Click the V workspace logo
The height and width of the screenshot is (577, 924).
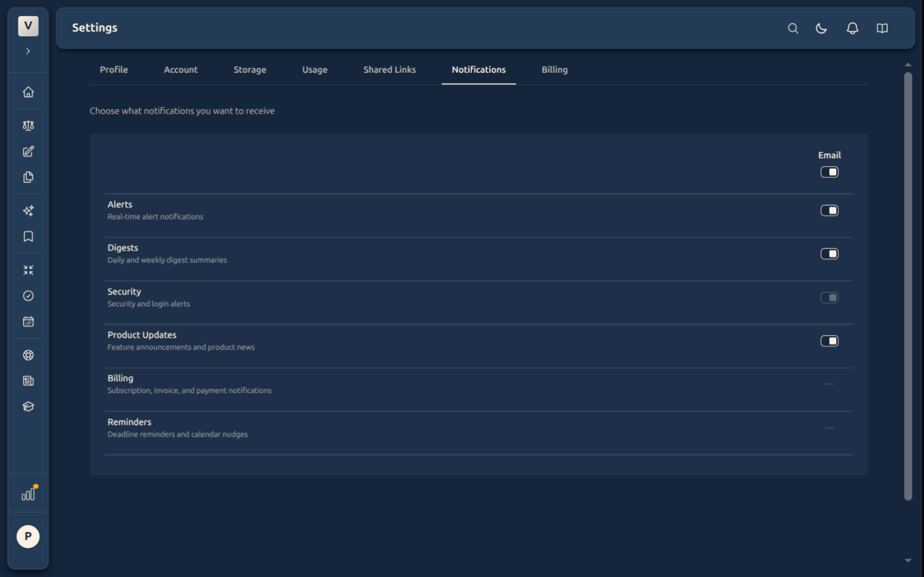28,26
